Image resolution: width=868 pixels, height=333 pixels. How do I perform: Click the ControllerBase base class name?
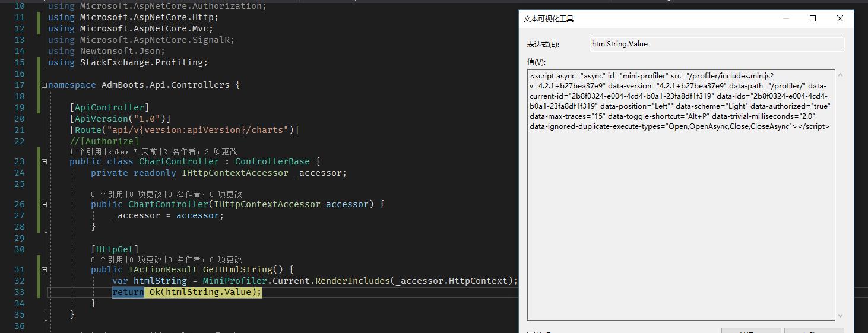click(272, 161)
